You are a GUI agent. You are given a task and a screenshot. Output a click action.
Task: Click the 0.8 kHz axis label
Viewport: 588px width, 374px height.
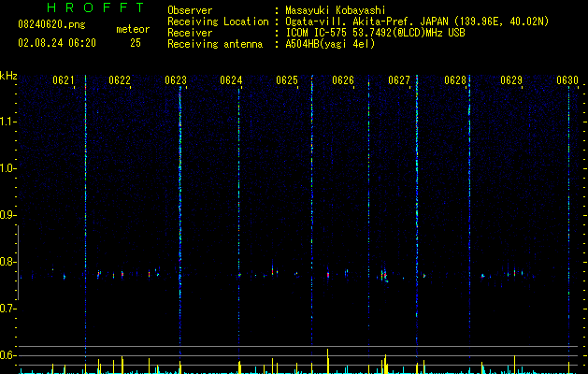(7, 262)
